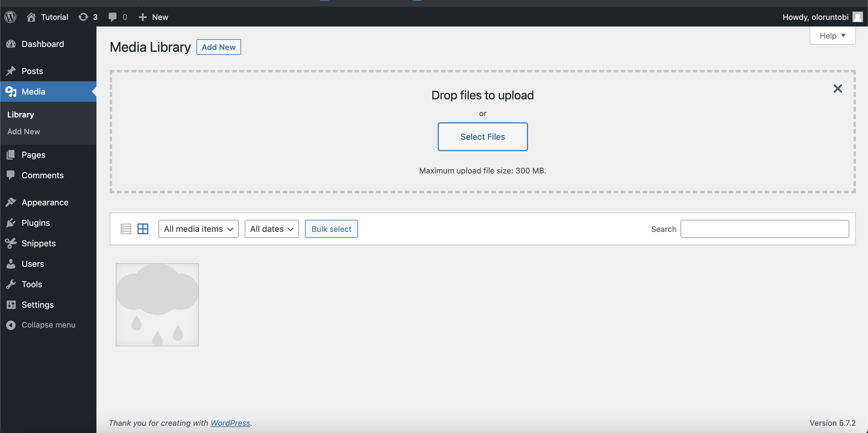Viewport: 868px width, 433px height.
Task: Open the Plugins menu
Action: [35, 223]
